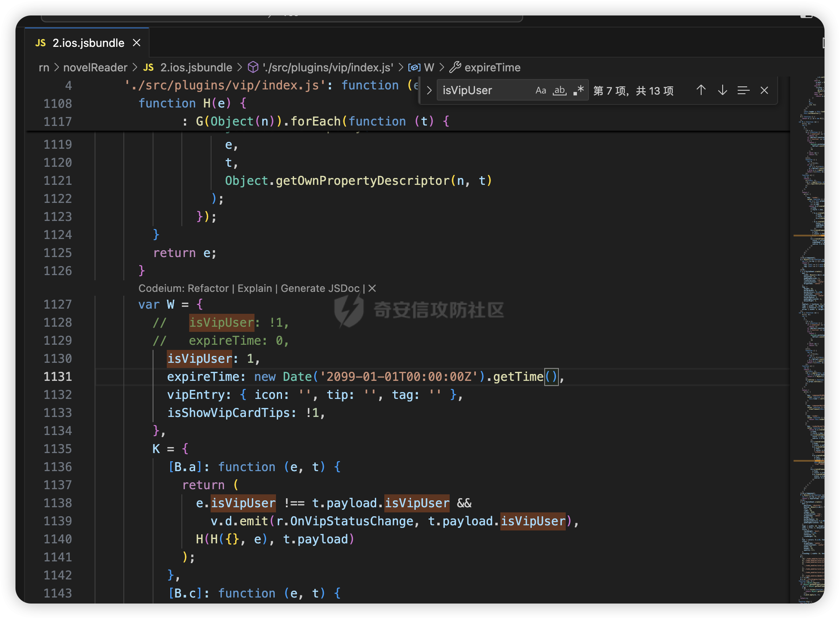The image size is (840, 619).
Task: Click Find in Selection icon
Action: point(743,90)
